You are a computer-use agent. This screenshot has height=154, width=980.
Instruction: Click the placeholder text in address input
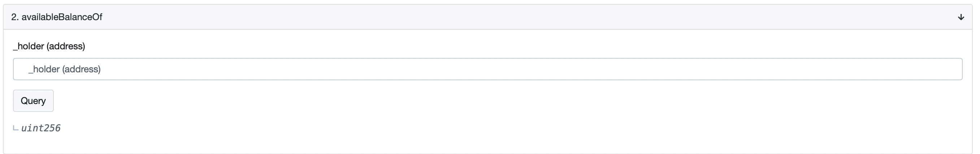click(65, 69)
